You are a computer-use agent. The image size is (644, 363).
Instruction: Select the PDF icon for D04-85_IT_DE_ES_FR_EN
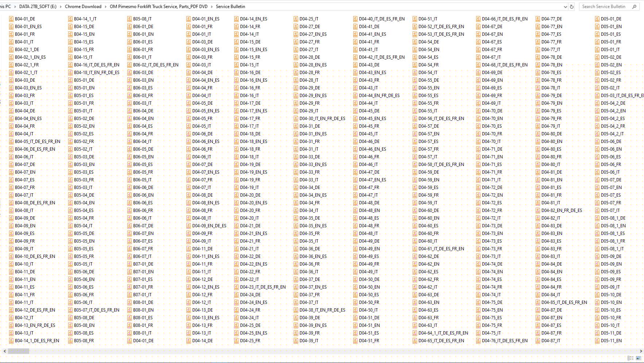(538, 302)
